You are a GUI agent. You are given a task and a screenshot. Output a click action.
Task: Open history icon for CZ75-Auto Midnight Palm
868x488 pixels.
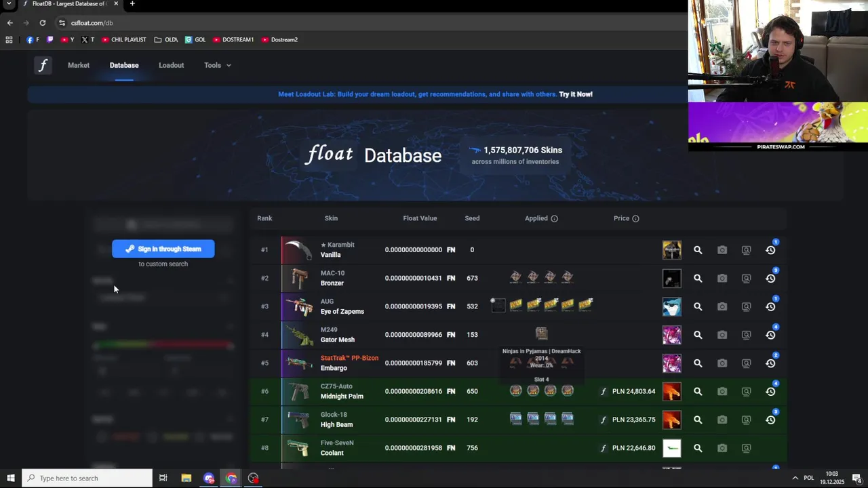pos(770,391)
